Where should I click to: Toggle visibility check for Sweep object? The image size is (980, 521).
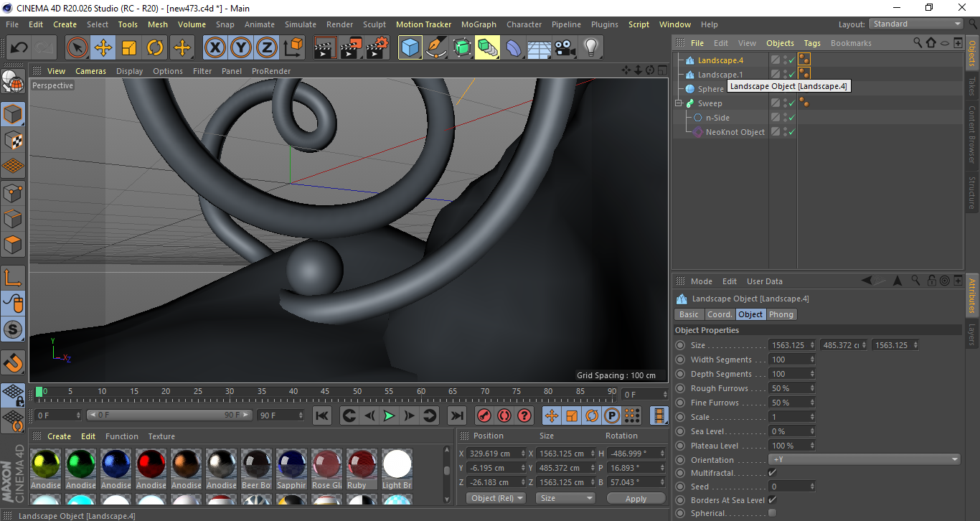click(791, 103)
